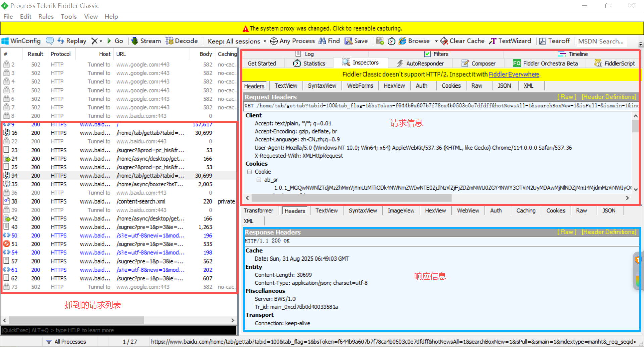This screenshot has width=644, height=347.
Task: Toggle the Decode option
Action: point(182,41)
